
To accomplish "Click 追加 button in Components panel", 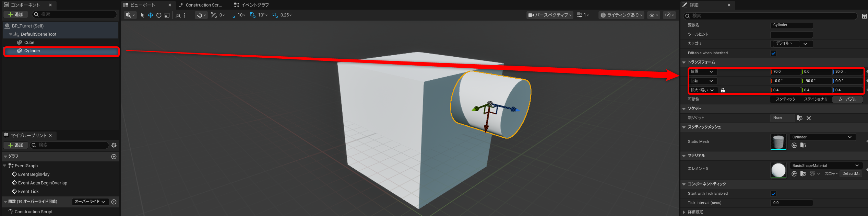I will pos(16,14).
